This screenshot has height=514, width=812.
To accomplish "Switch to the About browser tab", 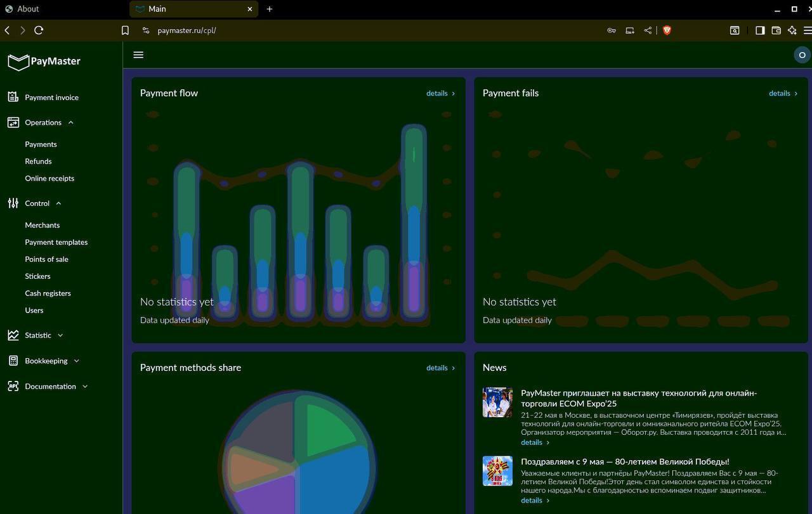I will (x=28, y=9).
